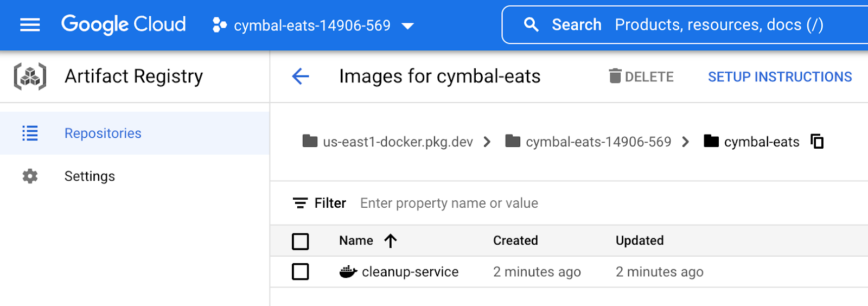Click the Artifact Registry hexagon logo
Image resolution: width=868 pixels, height=306 pixels.
point(30,76)
